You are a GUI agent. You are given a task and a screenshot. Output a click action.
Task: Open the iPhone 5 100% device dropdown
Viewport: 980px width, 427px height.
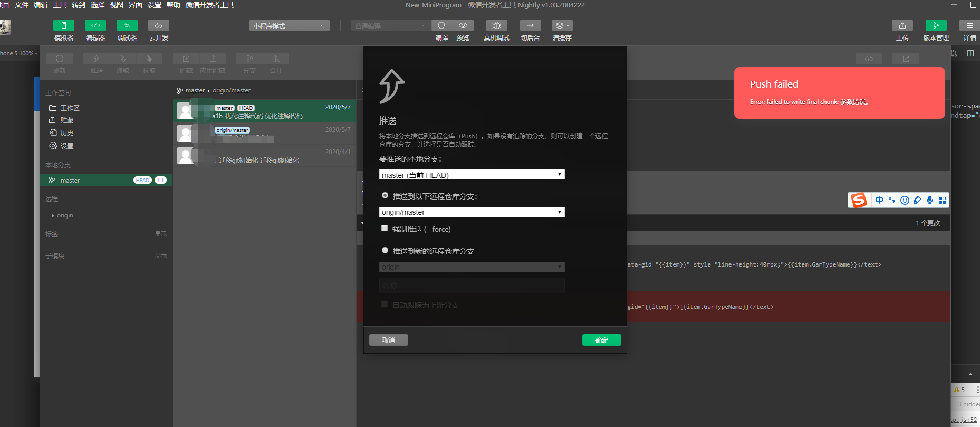19,53
